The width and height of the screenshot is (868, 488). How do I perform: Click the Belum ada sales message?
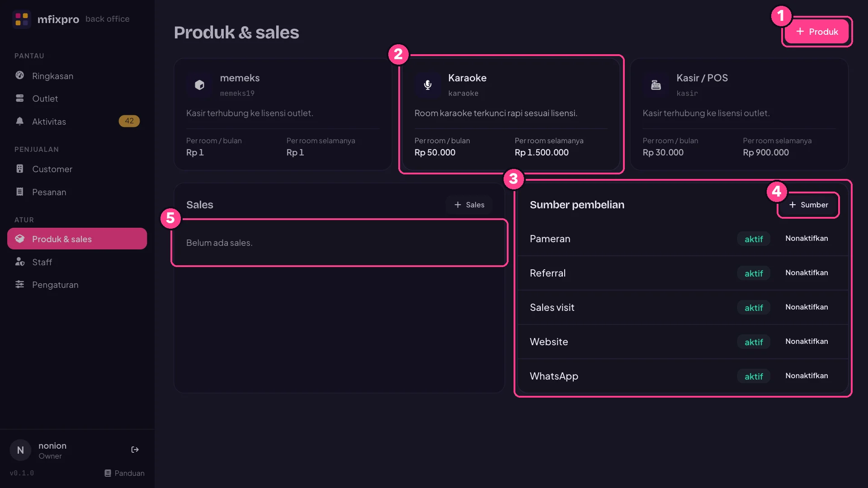[x=219, y=243]
